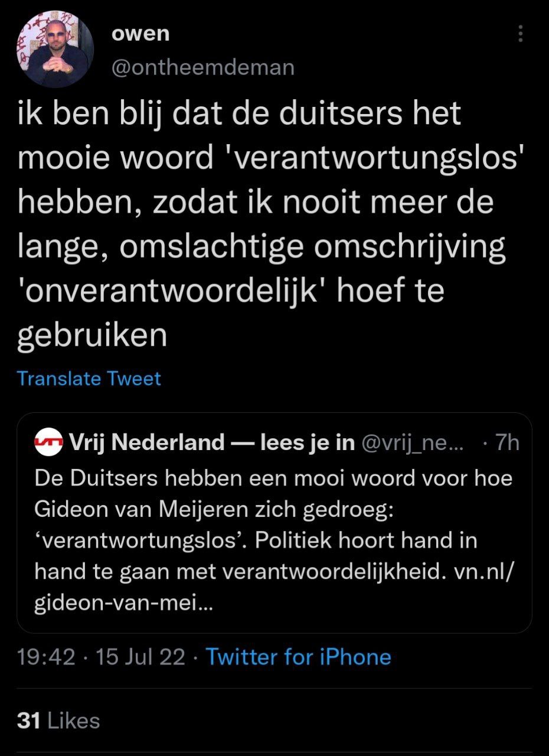549x756 pixels.
Task: Open the three-dot more options menu
Action: [520, 34]
